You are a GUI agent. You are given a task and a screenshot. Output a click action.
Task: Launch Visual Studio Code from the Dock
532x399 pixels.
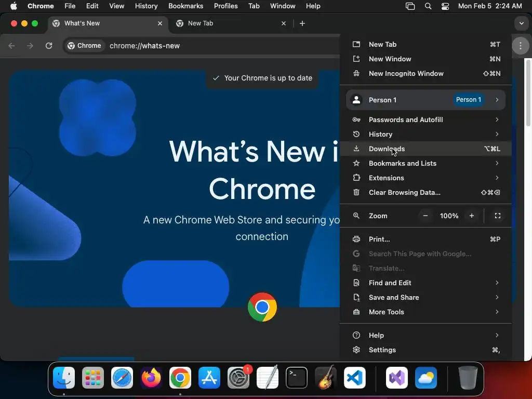coord(355,378)
